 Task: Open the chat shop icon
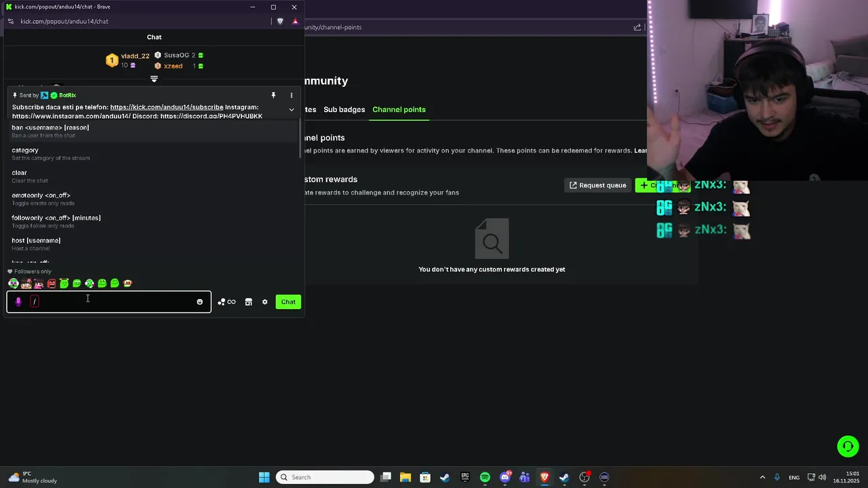(248, 302)
